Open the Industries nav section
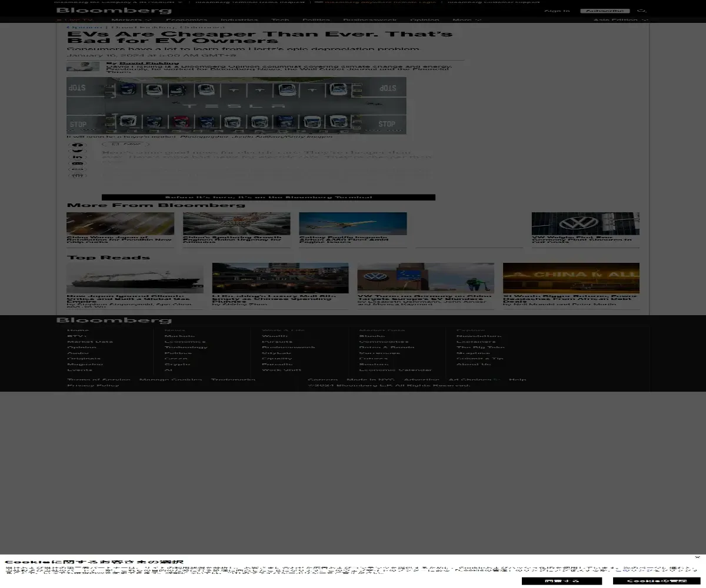706x588 pixels. 239,20
